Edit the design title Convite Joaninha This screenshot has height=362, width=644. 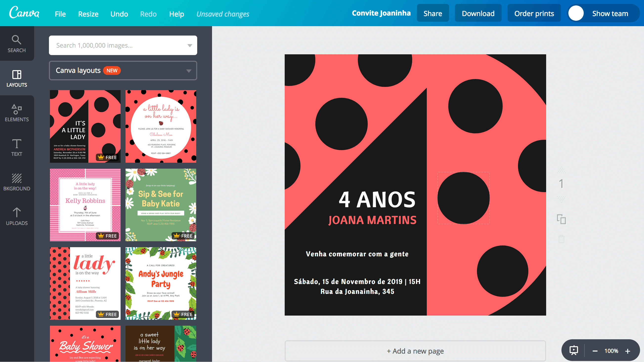pyautogui.click(x=381, y=13)
